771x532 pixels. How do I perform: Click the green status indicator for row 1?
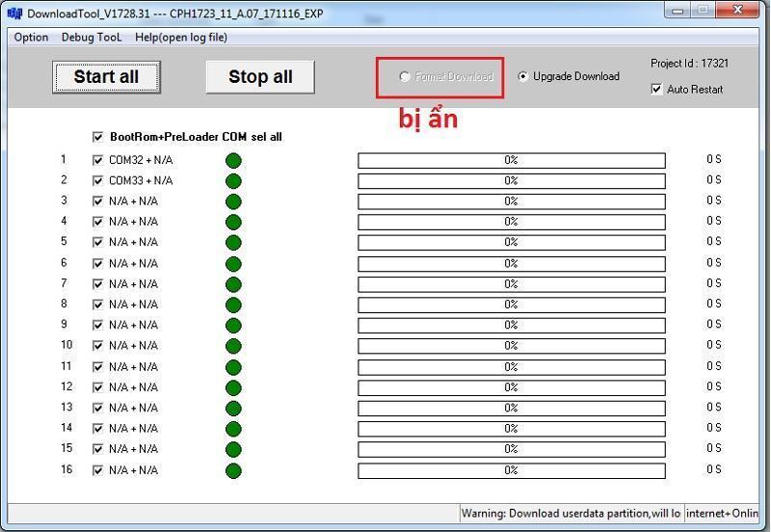click(x=233, y=160)
